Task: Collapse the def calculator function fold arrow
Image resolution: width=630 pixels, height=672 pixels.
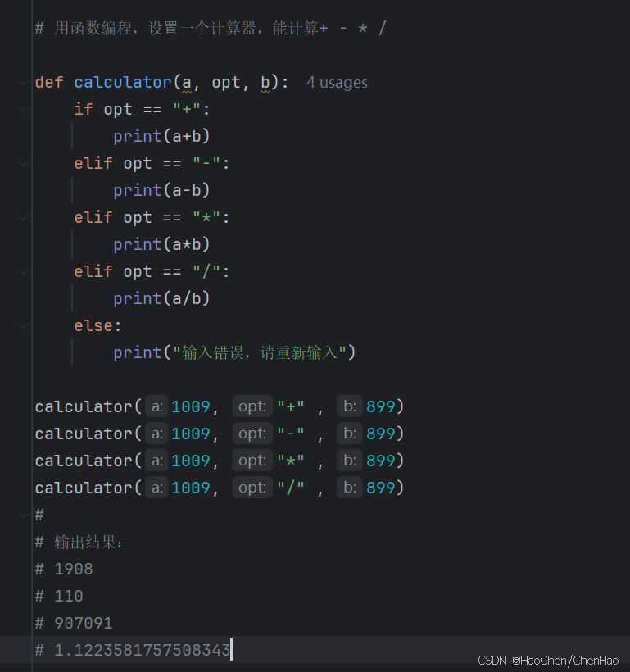Action: tap(23, 82)
